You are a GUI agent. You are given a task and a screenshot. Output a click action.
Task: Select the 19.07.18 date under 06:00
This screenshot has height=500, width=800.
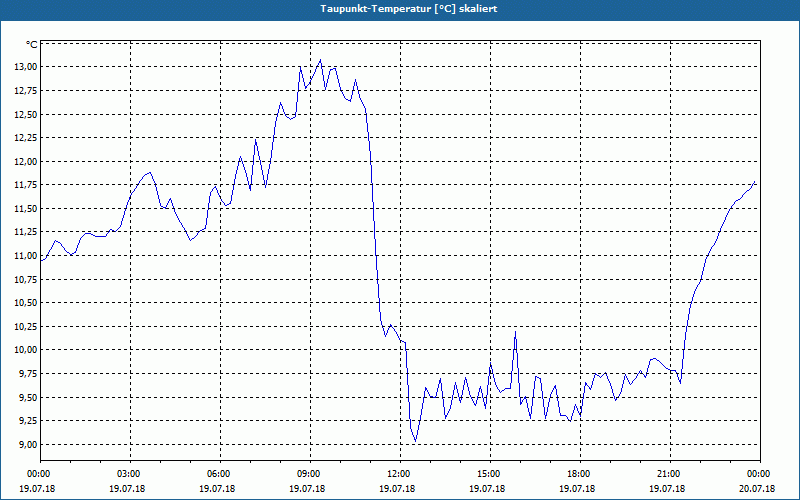[x=217, y=488]
